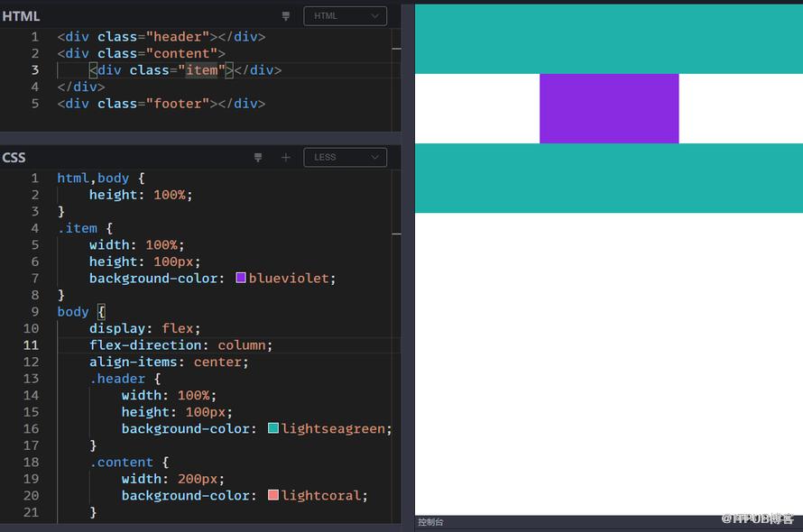
Task: Open the 控制台 console tab
Action: tap(430, 522)
